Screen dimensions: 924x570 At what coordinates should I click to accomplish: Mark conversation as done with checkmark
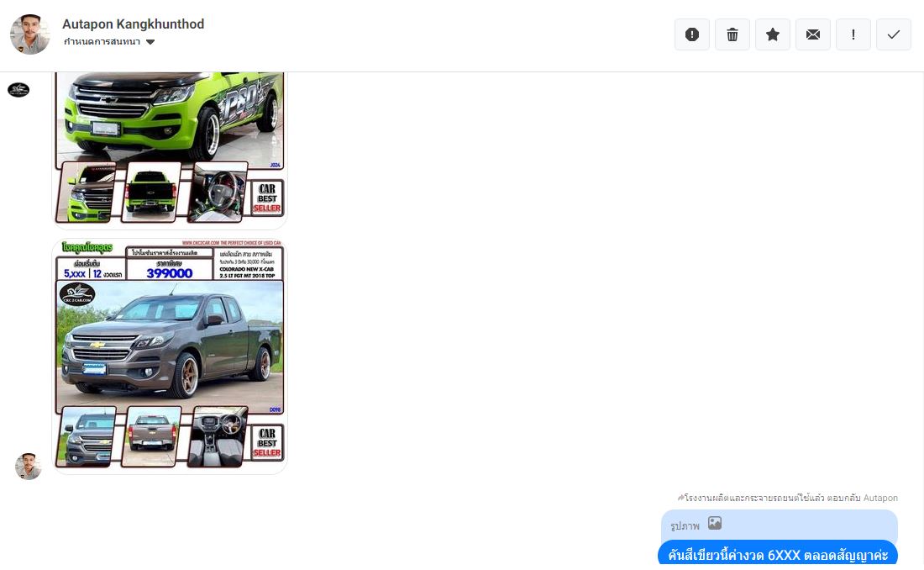click(x=894, y=34)
